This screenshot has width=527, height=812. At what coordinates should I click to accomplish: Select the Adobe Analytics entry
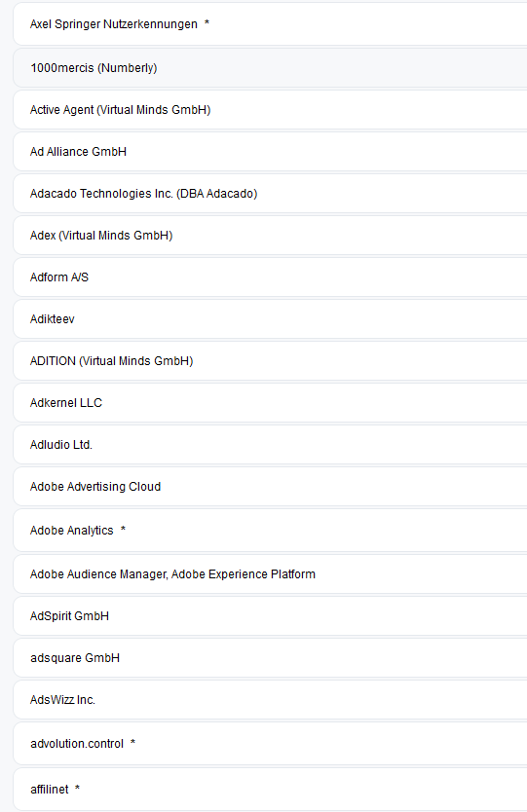[270, 531]
